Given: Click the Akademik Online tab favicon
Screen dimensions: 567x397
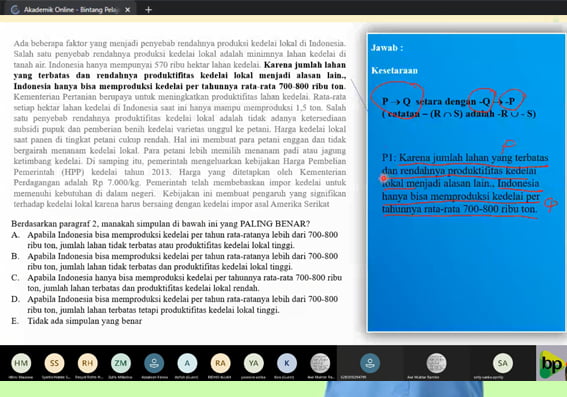Looking at the screenshot, I should click(15, 10).
